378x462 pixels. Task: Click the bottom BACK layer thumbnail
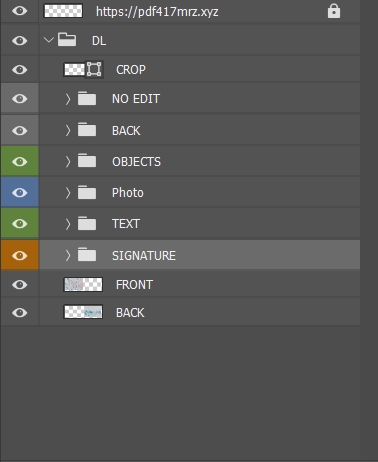(x=83, y=312)
